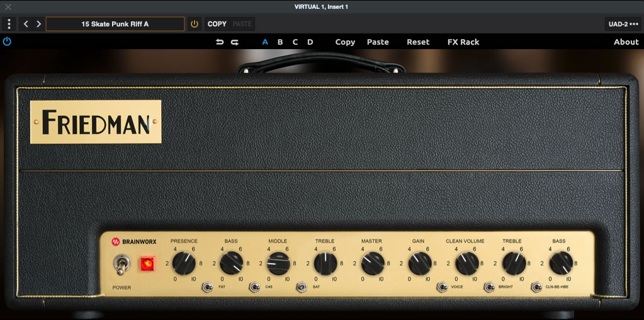Open the About page

coord(626,42)
